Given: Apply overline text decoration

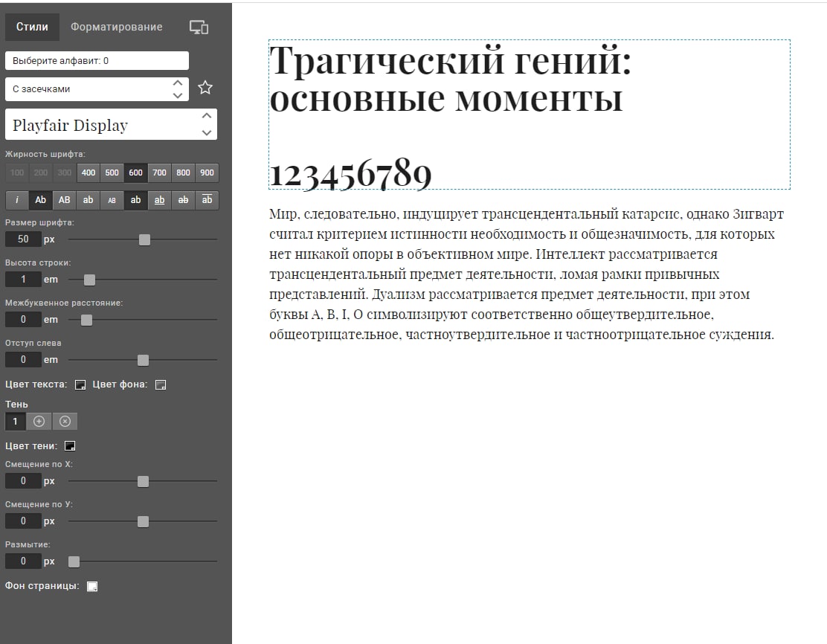Looking at the screenshot, I should [x=207, y=200].
